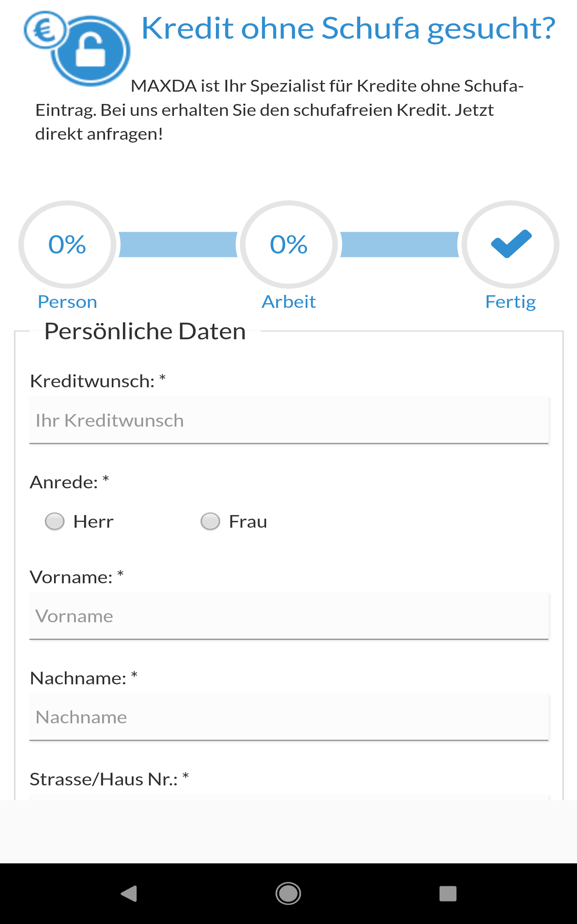Click progress bar between Person and Arbeit
Image resolution: width=577 pixels, height=924 pixels.
click(x=178, y=244)
